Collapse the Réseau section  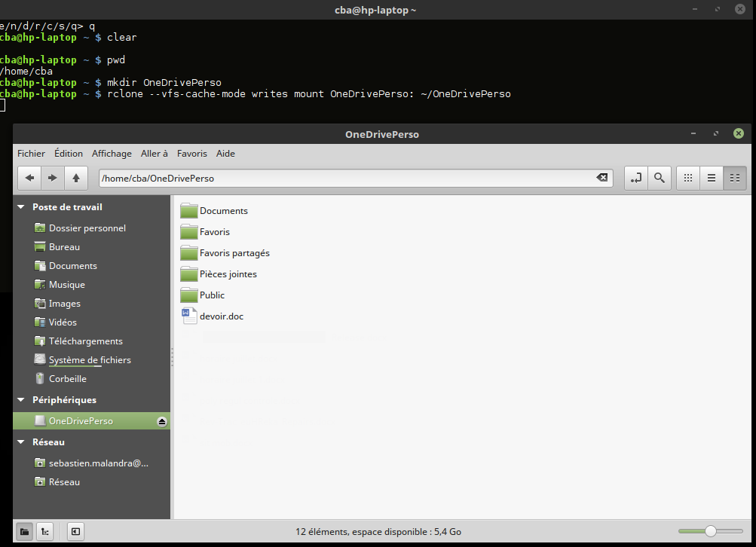(x=21, y=442)
